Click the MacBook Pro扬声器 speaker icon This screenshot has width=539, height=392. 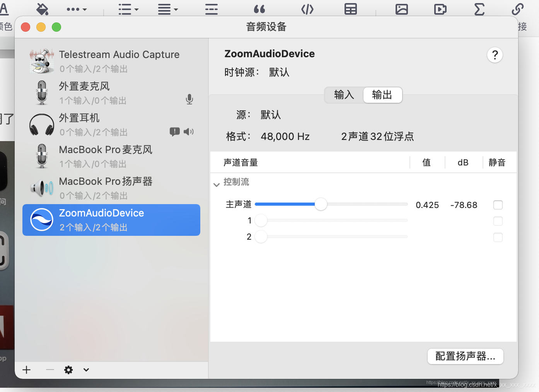(x=42, y=188)
